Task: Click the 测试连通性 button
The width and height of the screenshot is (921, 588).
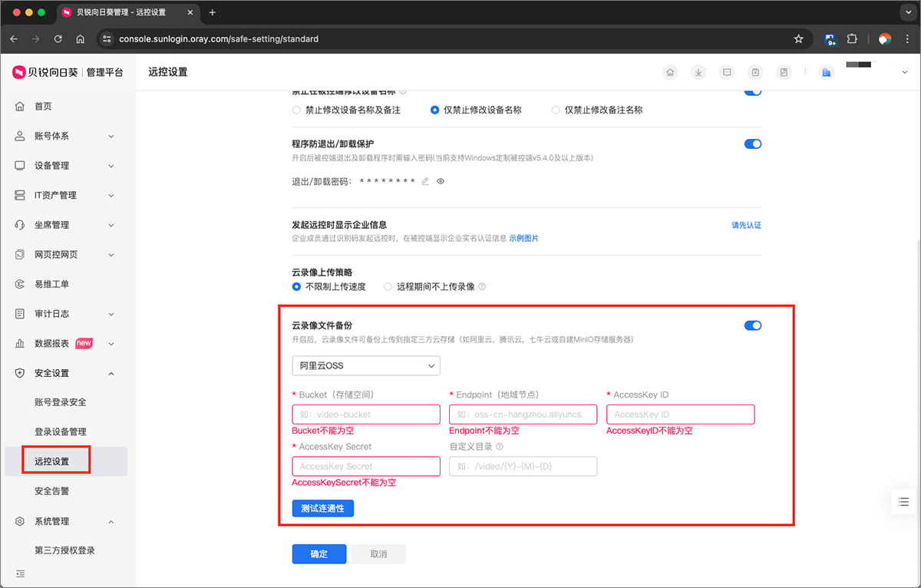Action: 322,508
